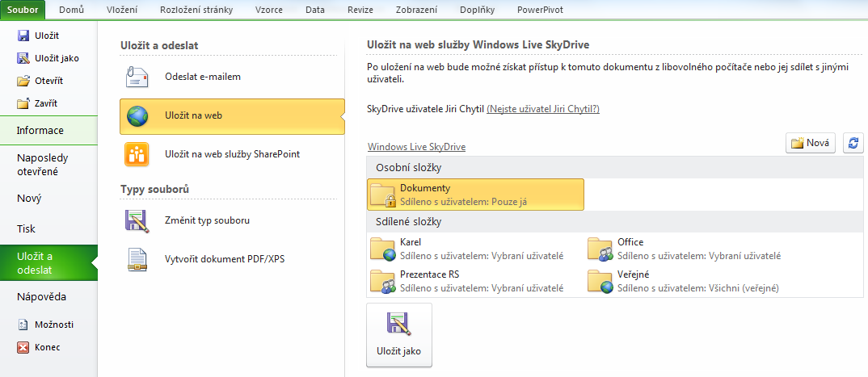Image resolution: width=868 pixels, height=377 pixels.
Task: Select the Office folder name
Action: tap(630, 243)
